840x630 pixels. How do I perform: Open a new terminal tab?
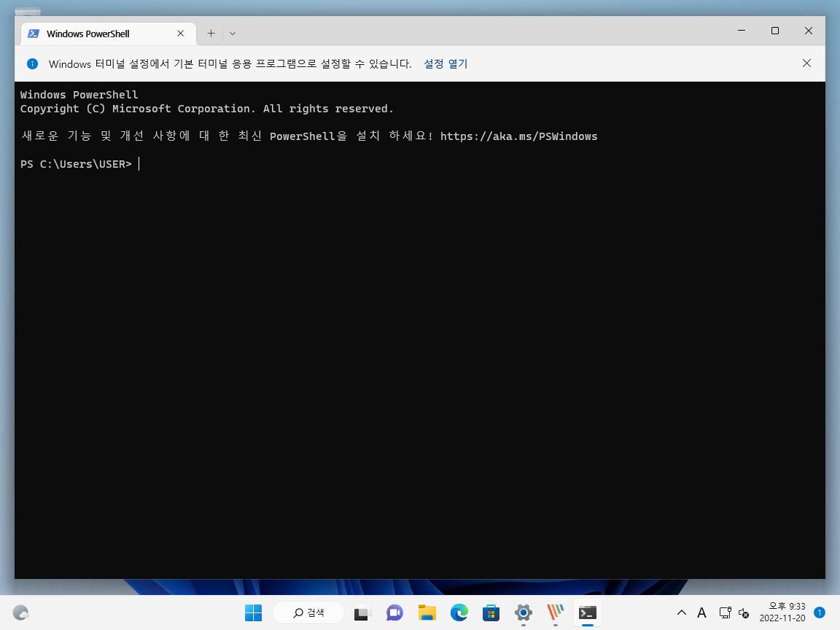(211, 34)
